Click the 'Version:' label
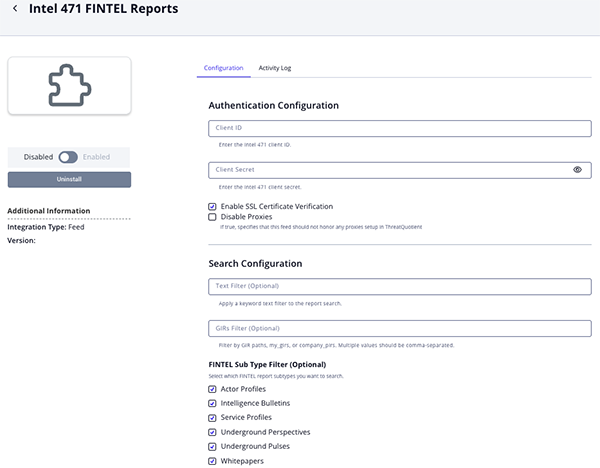This screenshot has height=468, width=600. [21, 241]
